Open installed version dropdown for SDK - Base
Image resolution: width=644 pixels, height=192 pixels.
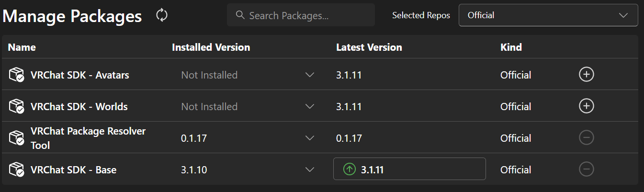point(310,169)
